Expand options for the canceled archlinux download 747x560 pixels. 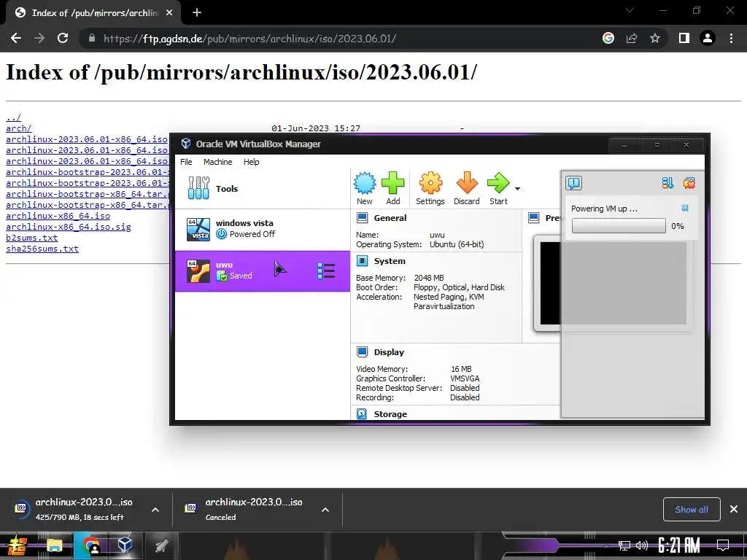pos(325,510)
